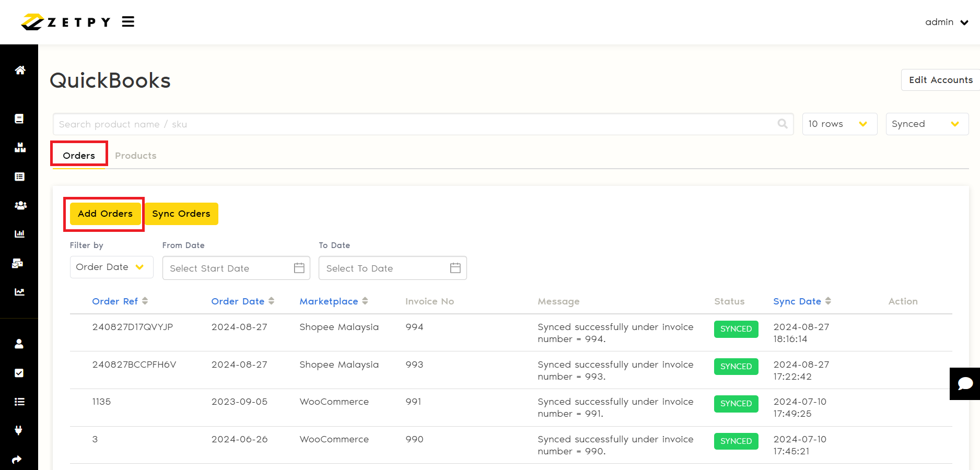980x470 pixels.
Task: Open the boxes inventory icon in sidebar
Action: tap(20, 148)
